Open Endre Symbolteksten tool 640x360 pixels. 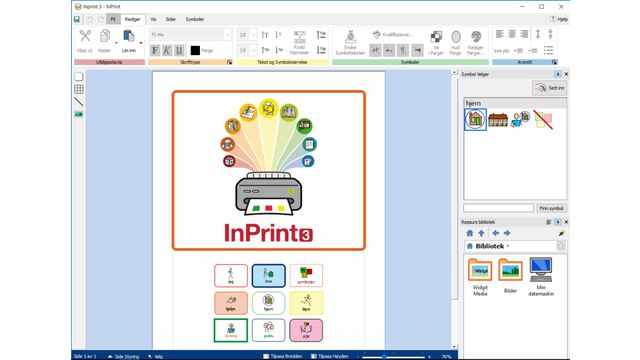350,42
